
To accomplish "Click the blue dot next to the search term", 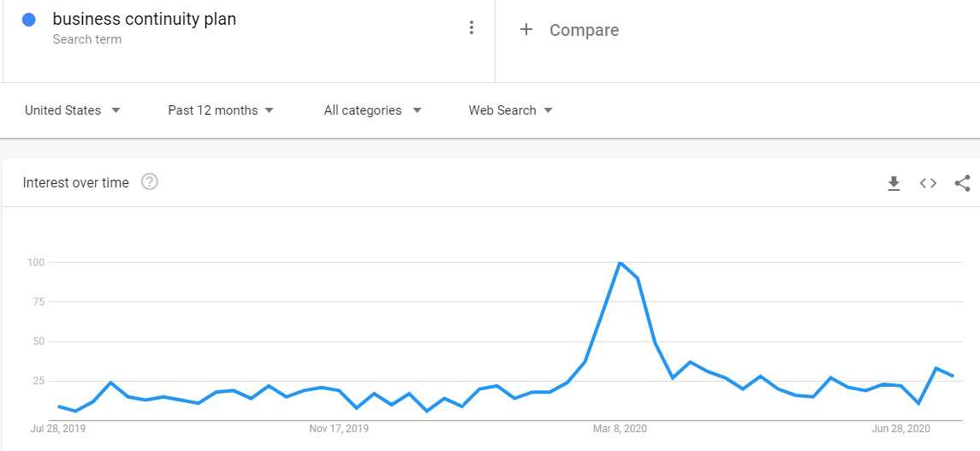I will click(30, 20).
